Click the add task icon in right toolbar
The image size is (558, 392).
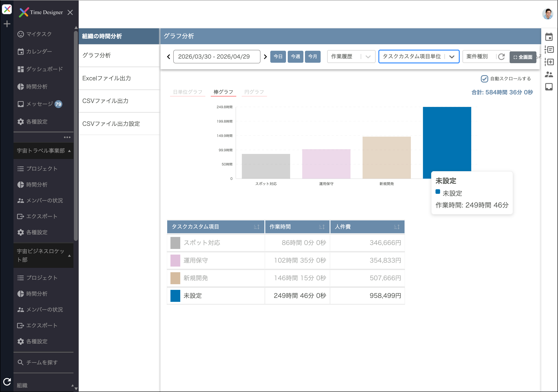pyautogui.click(x=549, y=62)
